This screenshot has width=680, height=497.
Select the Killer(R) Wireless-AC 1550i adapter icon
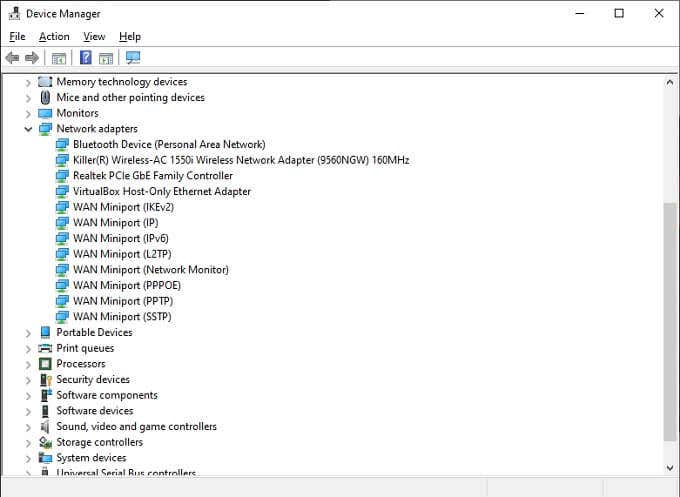[62, 160]
